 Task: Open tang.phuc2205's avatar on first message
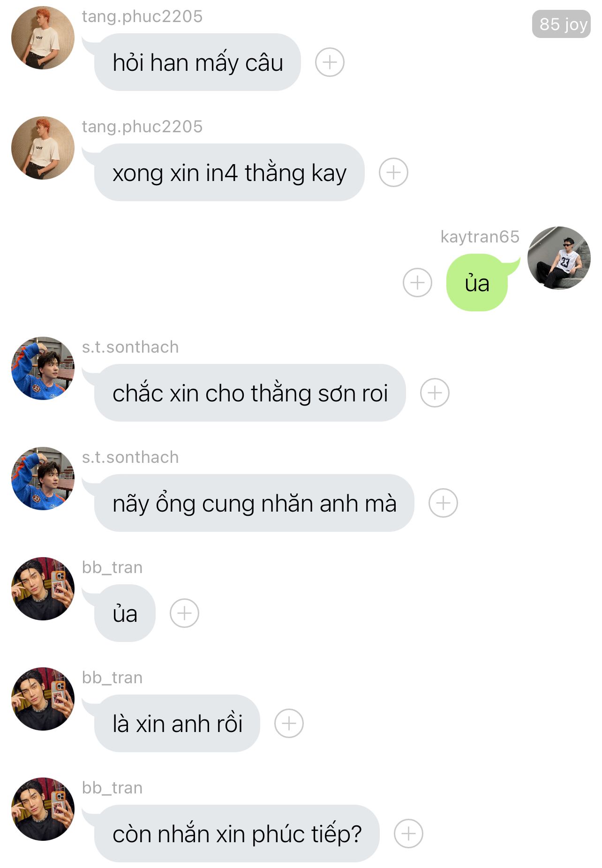[x=43, y=38]
